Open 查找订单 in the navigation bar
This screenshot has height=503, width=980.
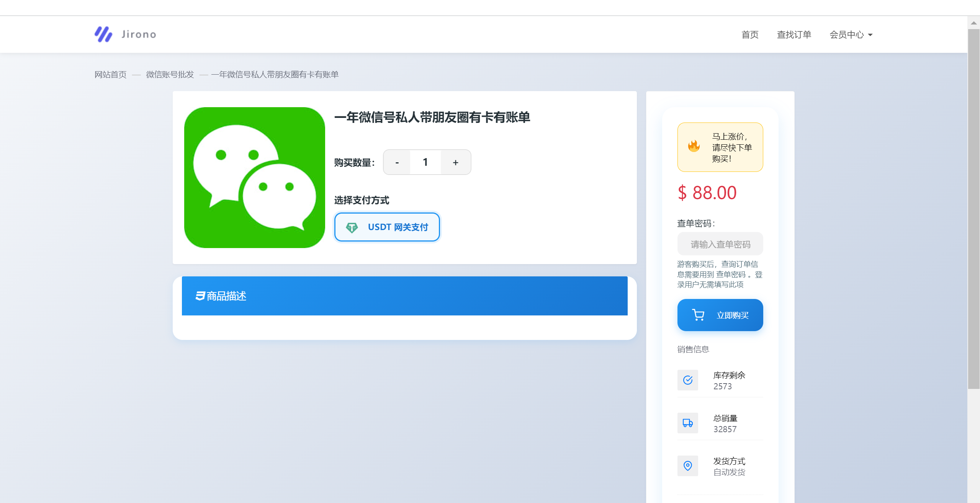(794, 35)
